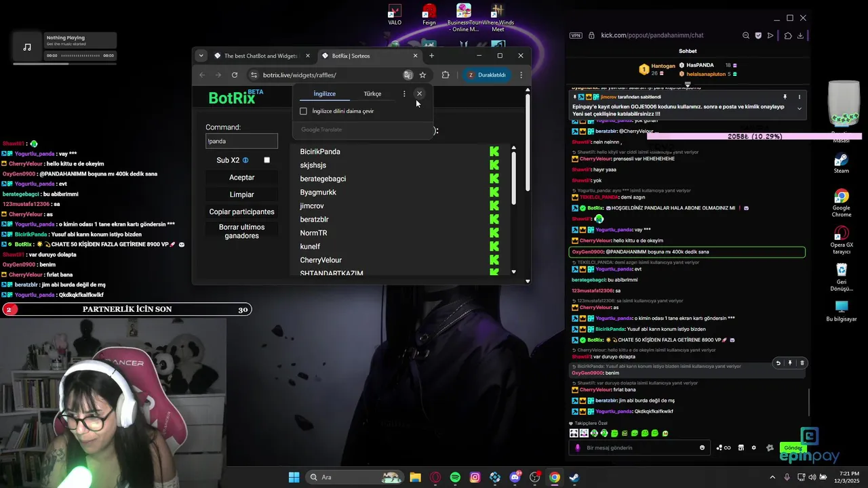This screenshot has width=868, height=488.
Task: Open downloads icon in Kick chat window
Action: (x=801, y=35)
